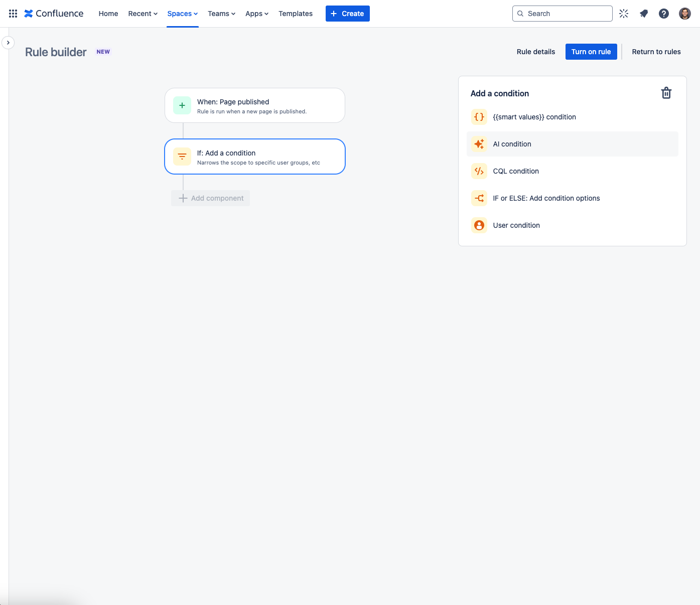
Task: Switch to the Templates menu item
Action: [x=296, y=14]
